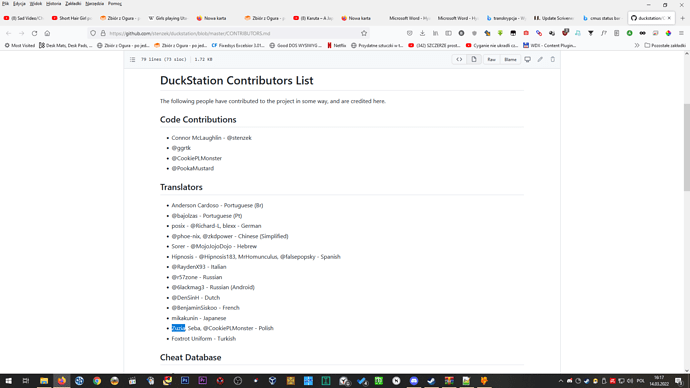The image size is (690, 388).
Task: Click the highlighted word 'Zuzia'
Action: [178, 328]
